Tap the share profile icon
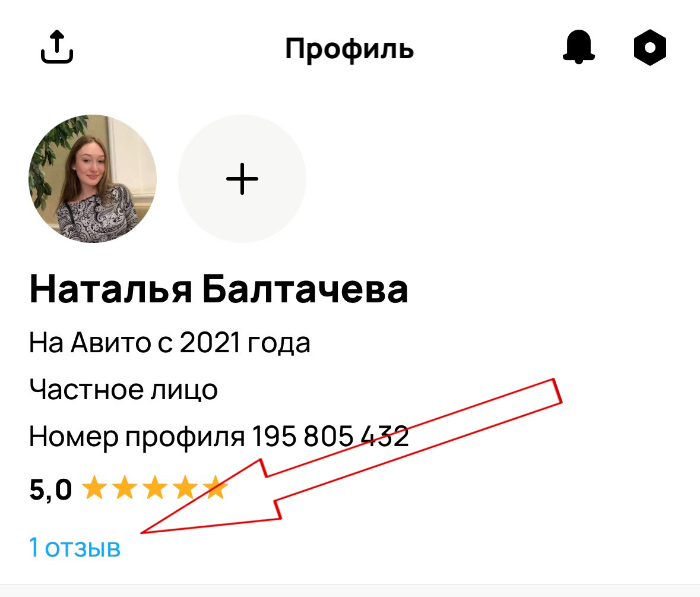This screenshot has height=597, width=700. click(x=56, y=47)
